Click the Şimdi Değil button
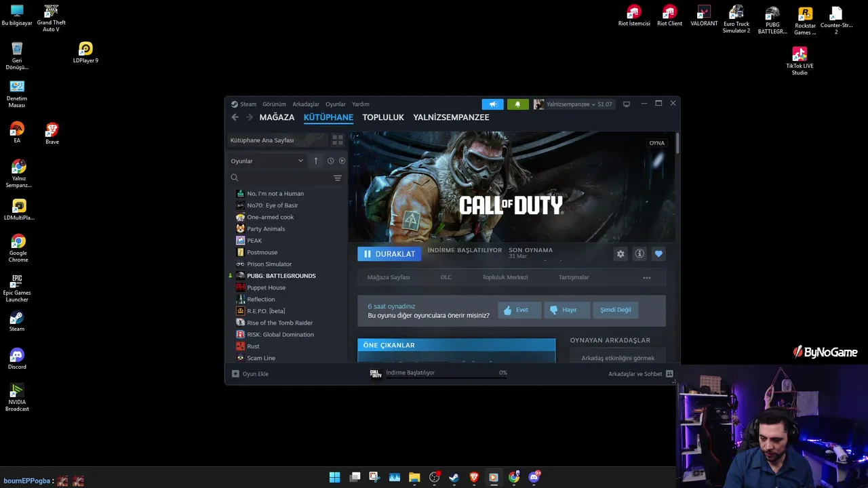The image size is (868, 488). 616,310
